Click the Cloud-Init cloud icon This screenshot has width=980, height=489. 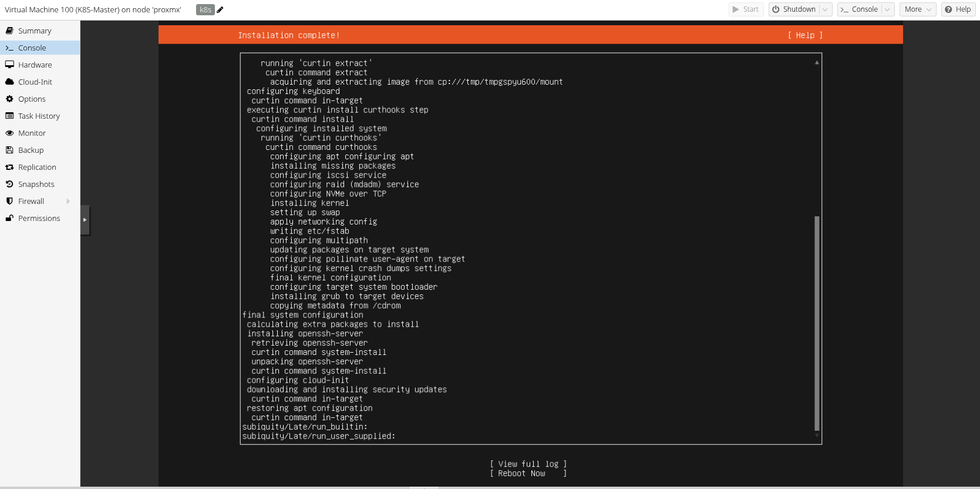coord(9,82)
